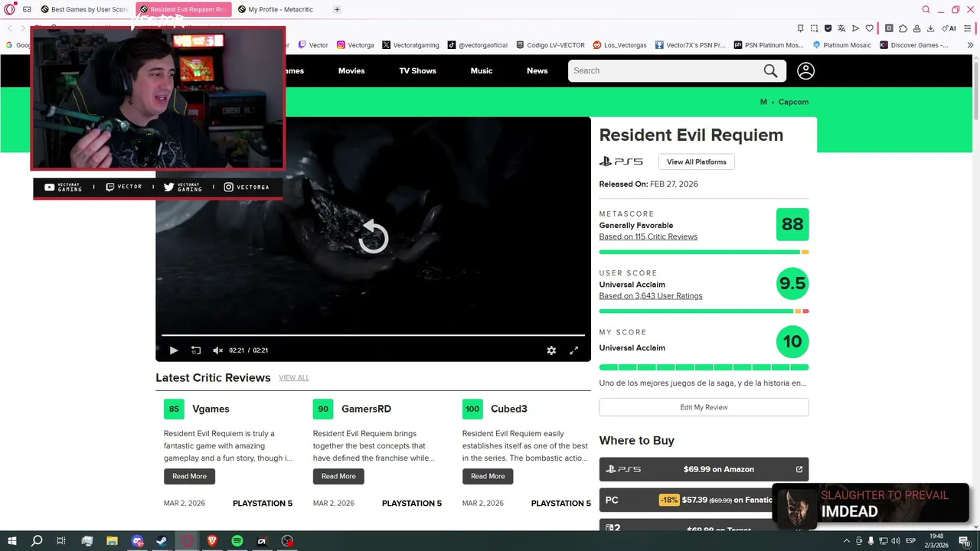Open Brave browser from the taskbar
This screenshot has height=551, width=980.
click(x=212, y=541)
